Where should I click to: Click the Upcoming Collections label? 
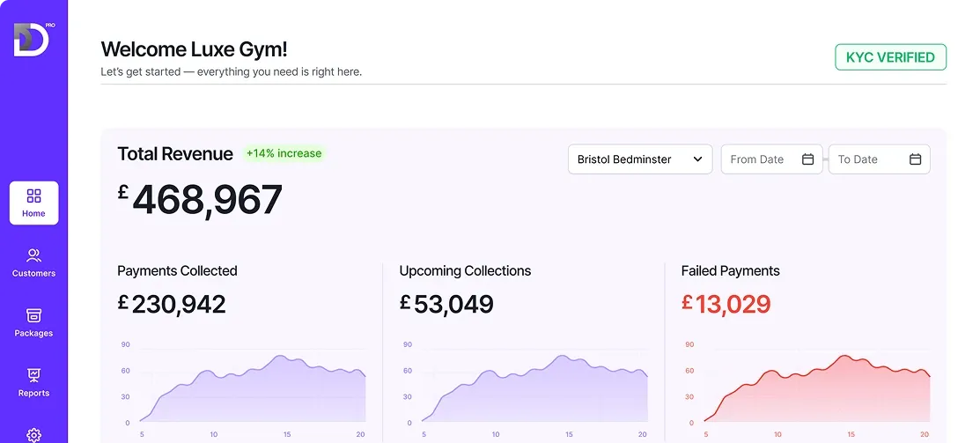point(465,271)
